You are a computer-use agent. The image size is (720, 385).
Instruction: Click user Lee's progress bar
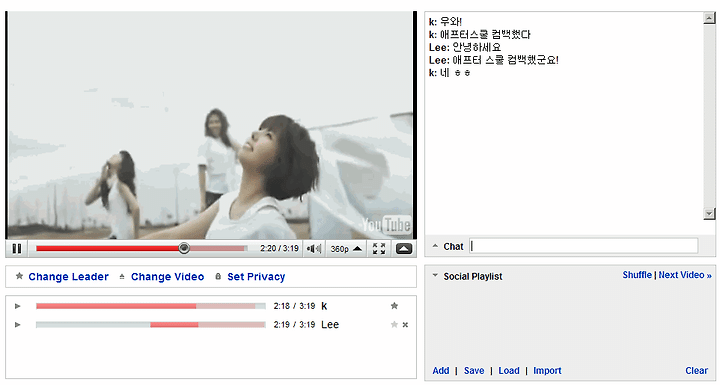151,325
